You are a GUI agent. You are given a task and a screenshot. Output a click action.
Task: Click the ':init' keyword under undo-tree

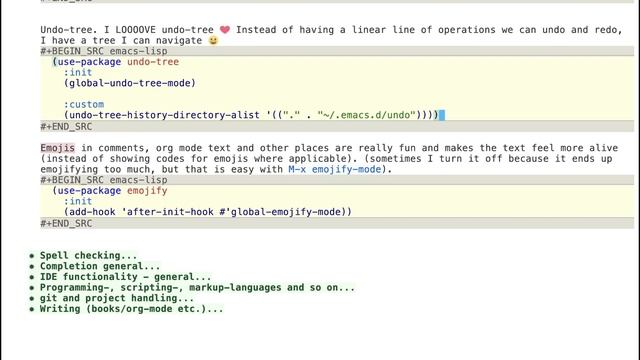(78, 72)
